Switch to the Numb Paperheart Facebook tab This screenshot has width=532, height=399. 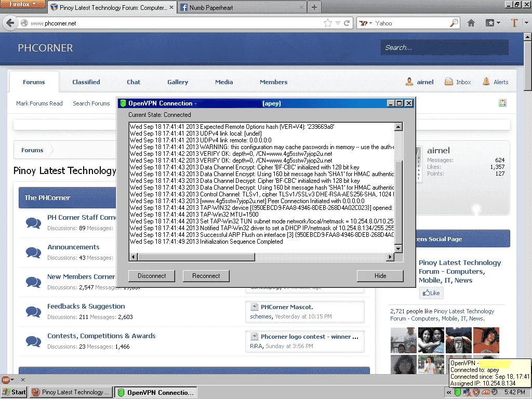click(x=242, y=7)
